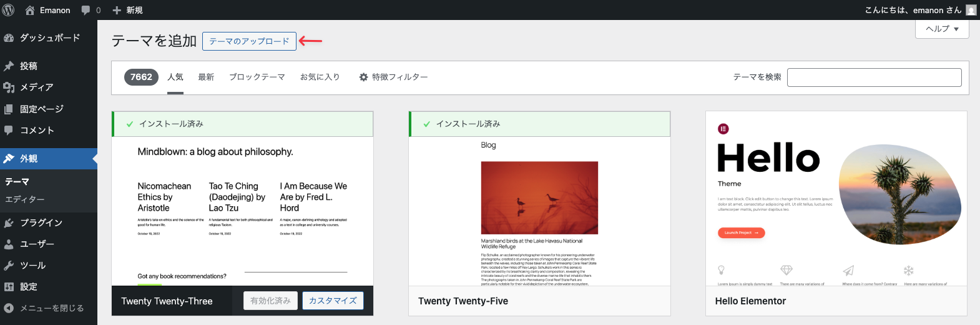
Task: Click the WordPress logo in admin bar
Action: pos(9,10)
